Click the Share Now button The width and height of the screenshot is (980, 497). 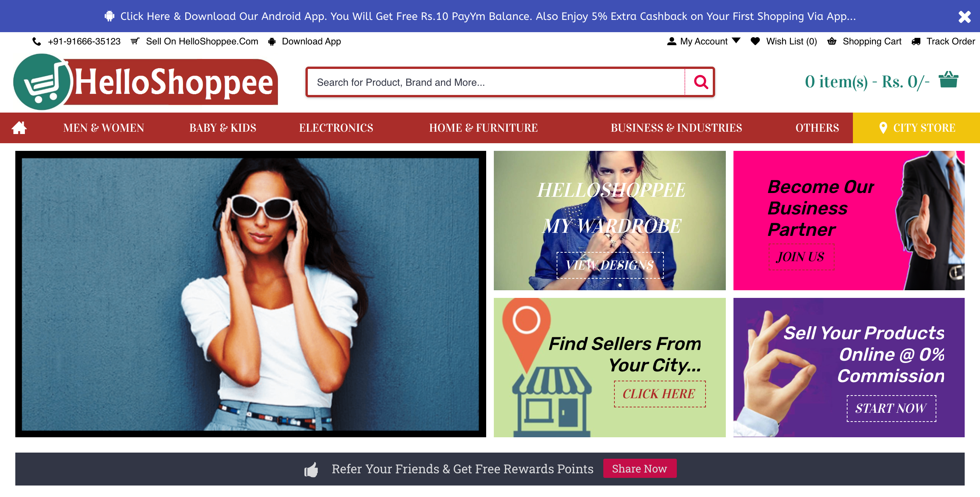640,469
